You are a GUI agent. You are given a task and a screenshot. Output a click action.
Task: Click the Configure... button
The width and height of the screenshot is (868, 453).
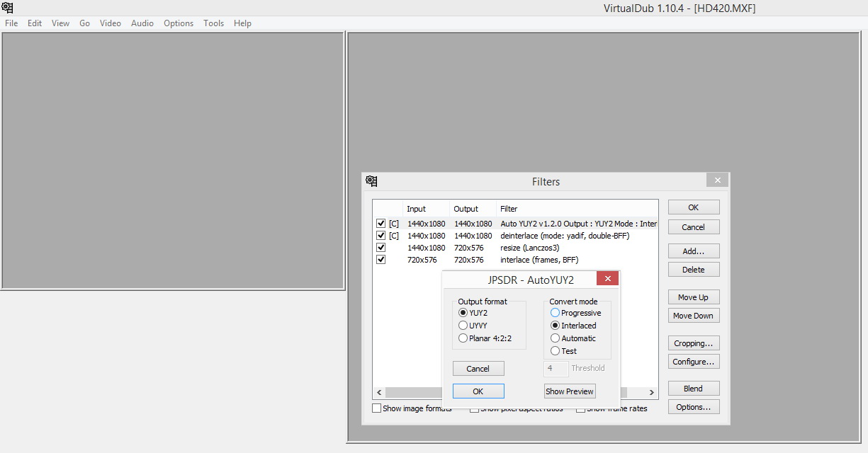(694, 362)
